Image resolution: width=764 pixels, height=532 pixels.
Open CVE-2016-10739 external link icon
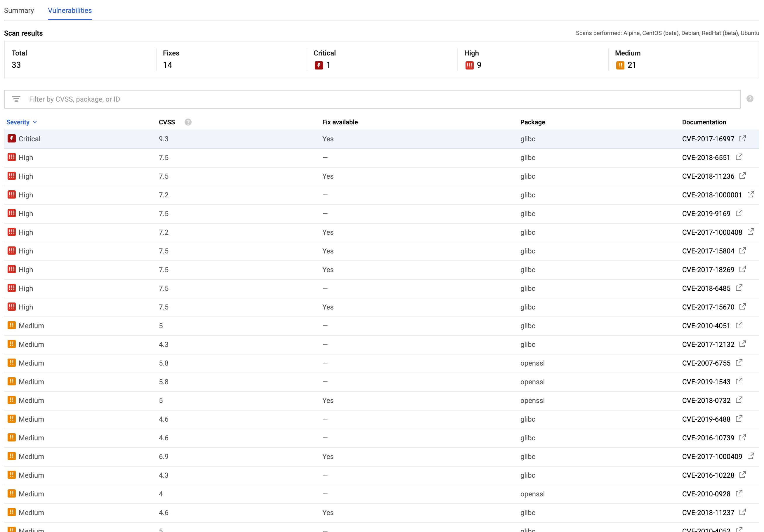pos(742,438)
